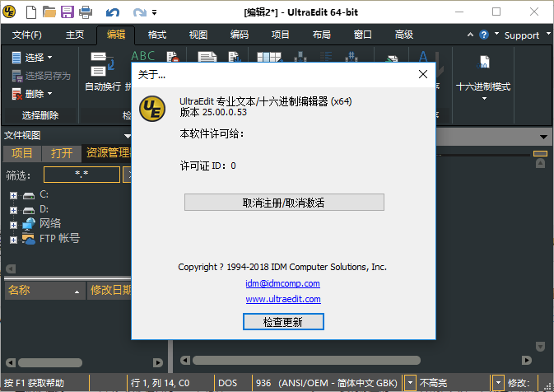Click the 按 F1 获取帮助 status text
Screen dimensions: 554x392
tap(35, 383)
